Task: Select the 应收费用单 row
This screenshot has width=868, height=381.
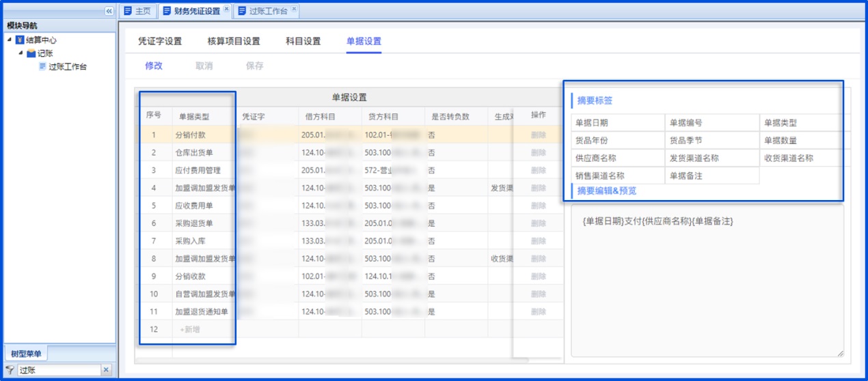Action: (349, 206)
